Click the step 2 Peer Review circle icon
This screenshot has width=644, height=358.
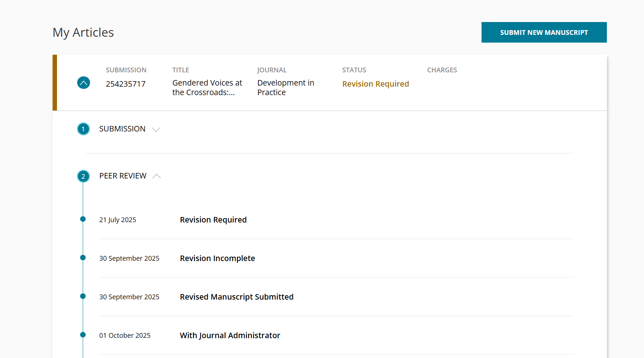tap(83, 176)
